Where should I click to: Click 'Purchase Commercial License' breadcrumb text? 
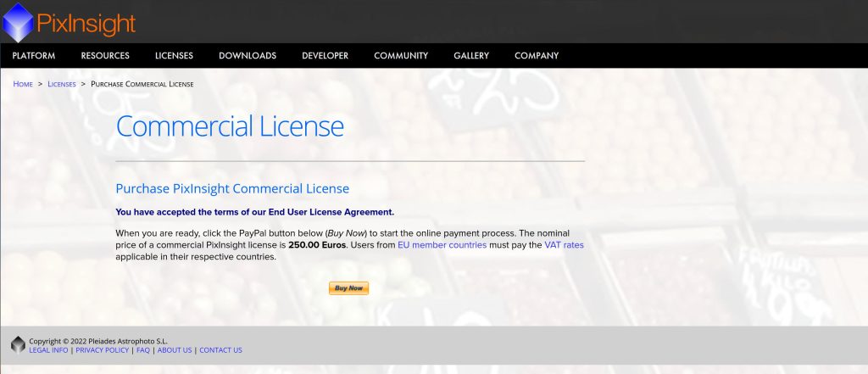pos(142,84)
